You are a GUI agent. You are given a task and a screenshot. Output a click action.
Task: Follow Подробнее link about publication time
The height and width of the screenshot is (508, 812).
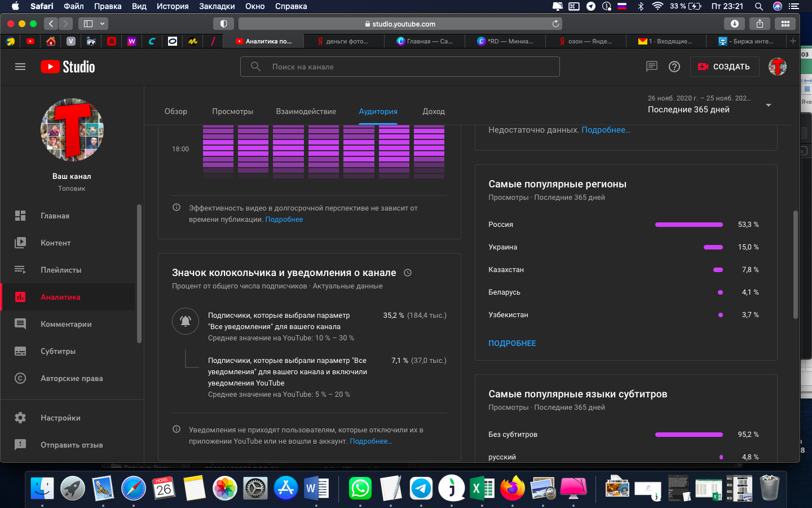click(x=284, y=220)
